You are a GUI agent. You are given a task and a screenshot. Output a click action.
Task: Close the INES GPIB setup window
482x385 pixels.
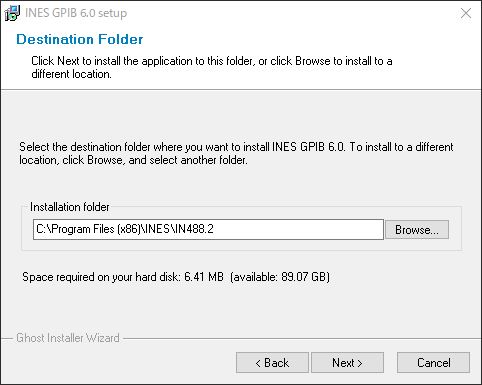(x=466, y=13)
